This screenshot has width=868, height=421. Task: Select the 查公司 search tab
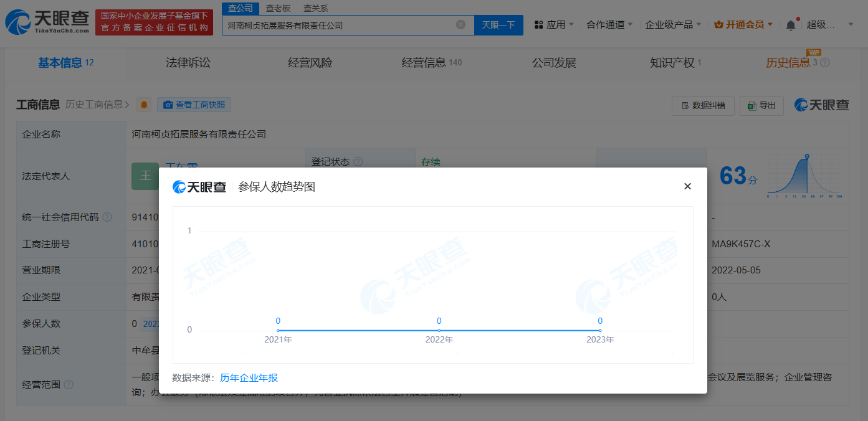(x=240, y=8)
